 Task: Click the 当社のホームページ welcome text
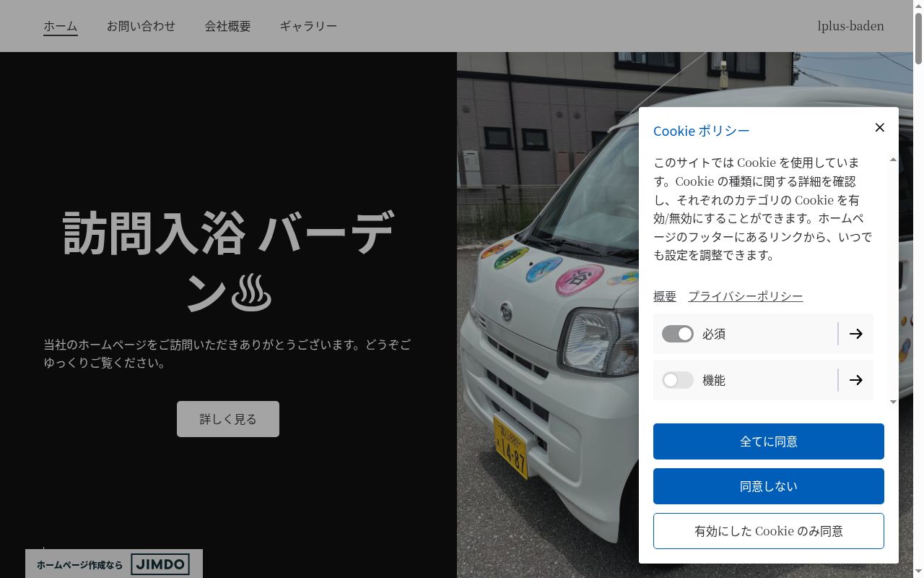[227, 354]
